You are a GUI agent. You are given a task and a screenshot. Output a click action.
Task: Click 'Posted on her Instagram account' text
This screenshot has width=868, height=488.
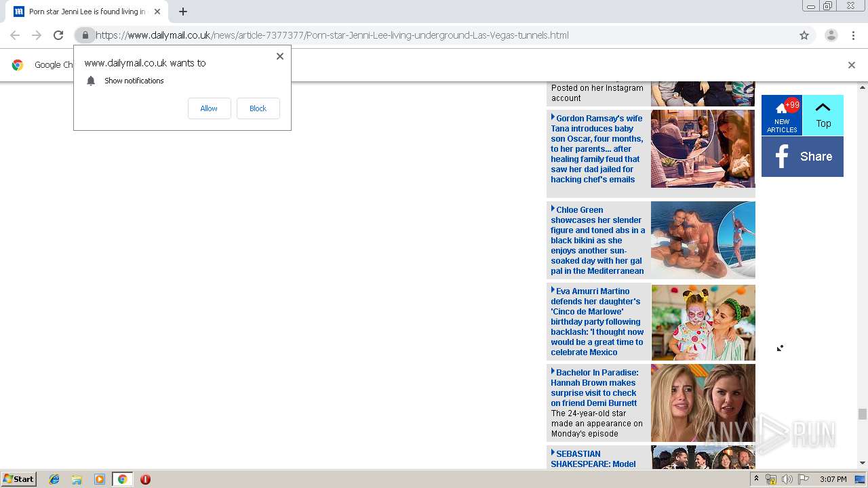[597, 93]
